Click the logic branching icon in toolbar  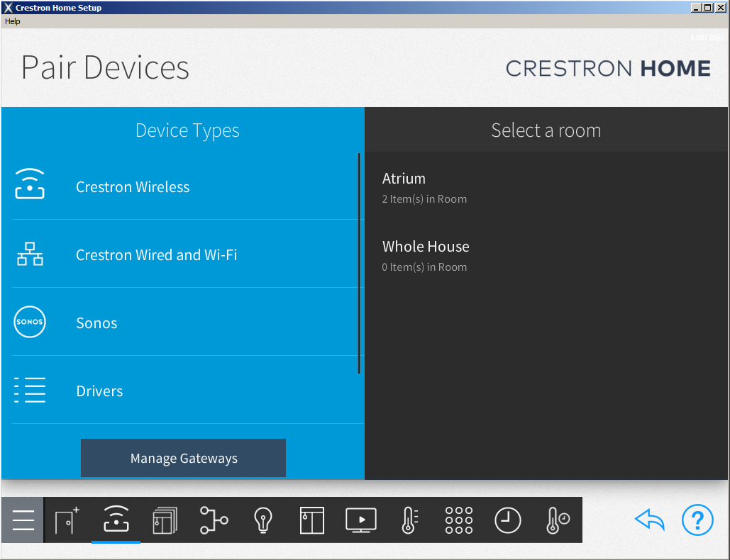point(214,520)
